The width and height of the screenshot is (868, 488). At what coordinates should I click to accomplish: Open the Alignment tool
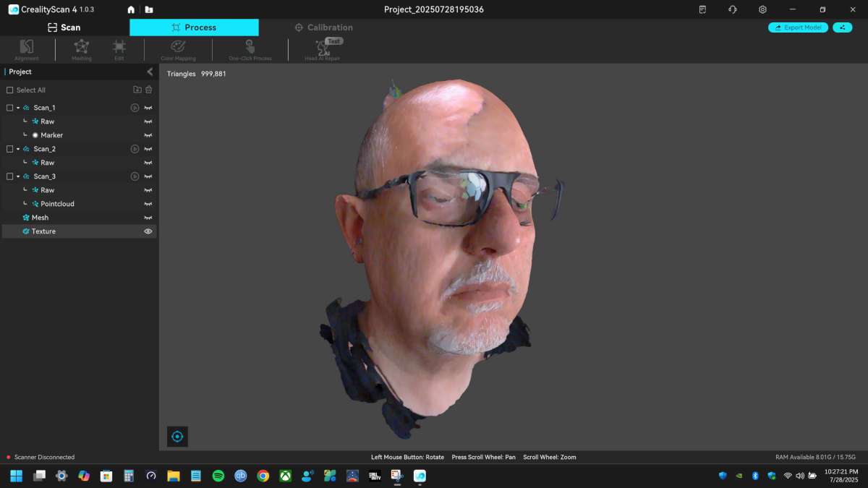(27, 49)
